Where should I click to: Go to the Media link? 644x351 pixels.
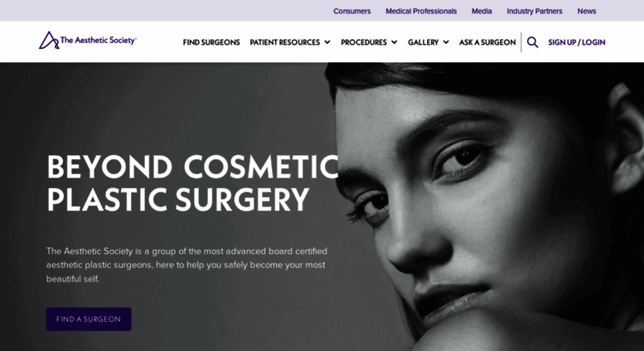point(482,11)
